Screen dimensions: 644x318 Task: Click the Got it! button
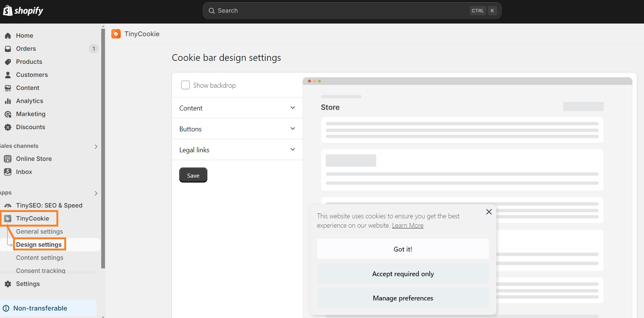pos(403,249)
